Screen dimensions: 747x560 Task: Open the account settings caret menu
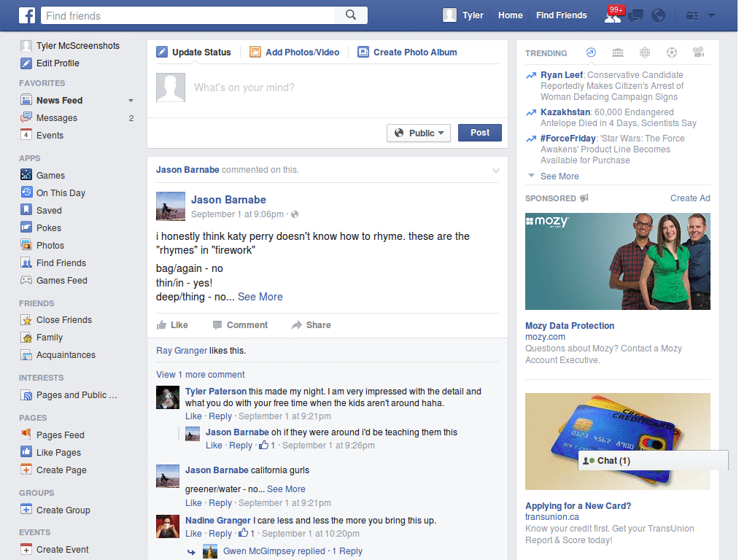tap(712, 15)
